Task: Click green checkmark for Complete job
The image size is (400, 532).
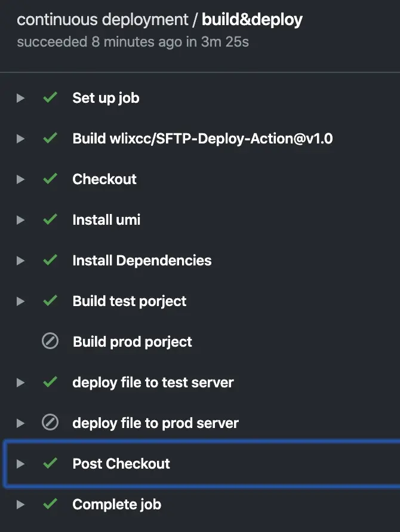Action: (x=50, y=504)
